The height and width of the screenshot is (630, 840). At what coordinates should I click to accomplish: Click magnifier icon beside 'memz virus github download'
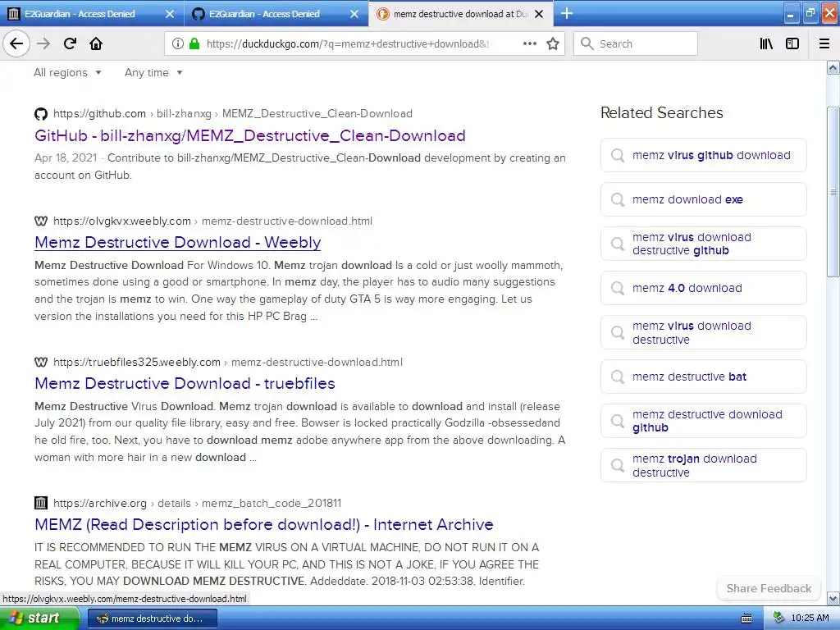(x=618, y=155)
